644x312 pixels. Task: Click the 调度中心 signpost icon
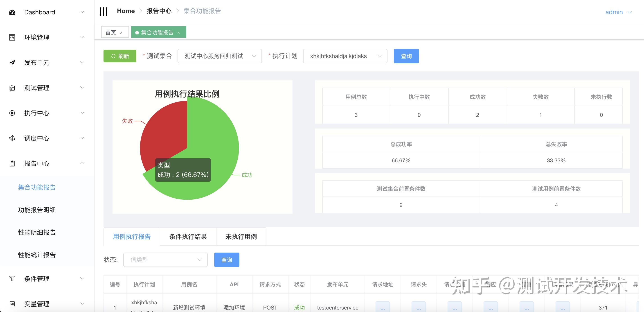(x=12, y=138)
